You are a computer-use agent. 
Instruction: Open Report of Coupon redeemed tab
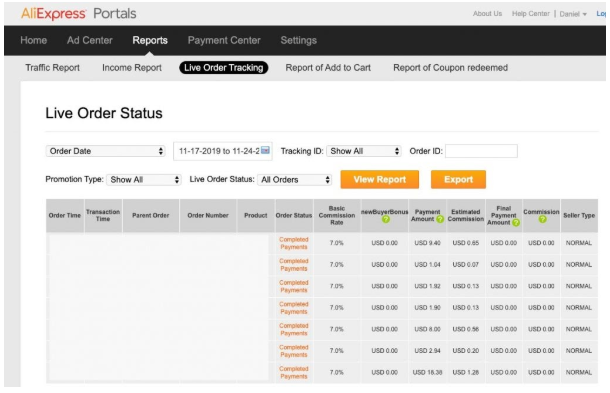pyautogui.click(x=450, y=68)
